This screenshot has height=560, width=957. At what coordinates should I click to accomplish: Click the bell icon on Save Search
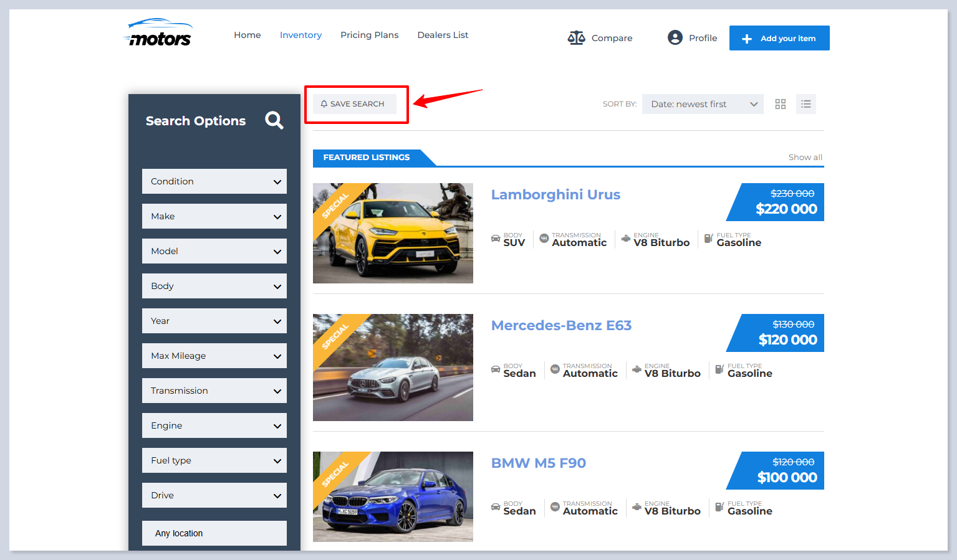(x=324, y=104)
